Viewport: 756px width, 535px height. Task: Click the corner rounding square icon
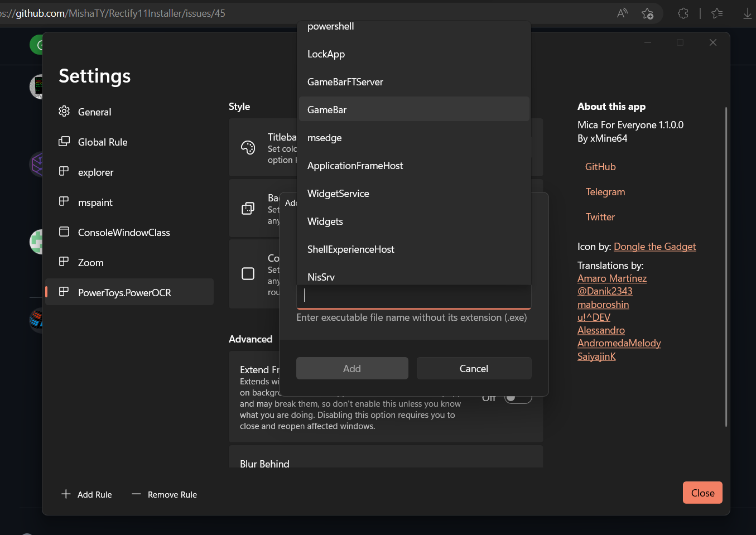point(248,273)
